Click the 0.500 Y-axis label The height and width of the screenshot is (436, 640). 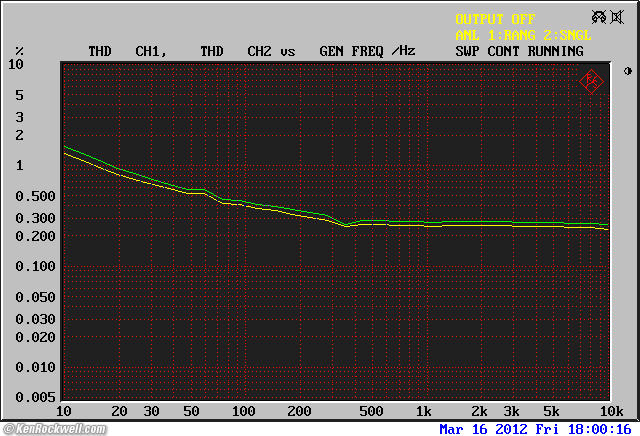click(x=35, y=196)
